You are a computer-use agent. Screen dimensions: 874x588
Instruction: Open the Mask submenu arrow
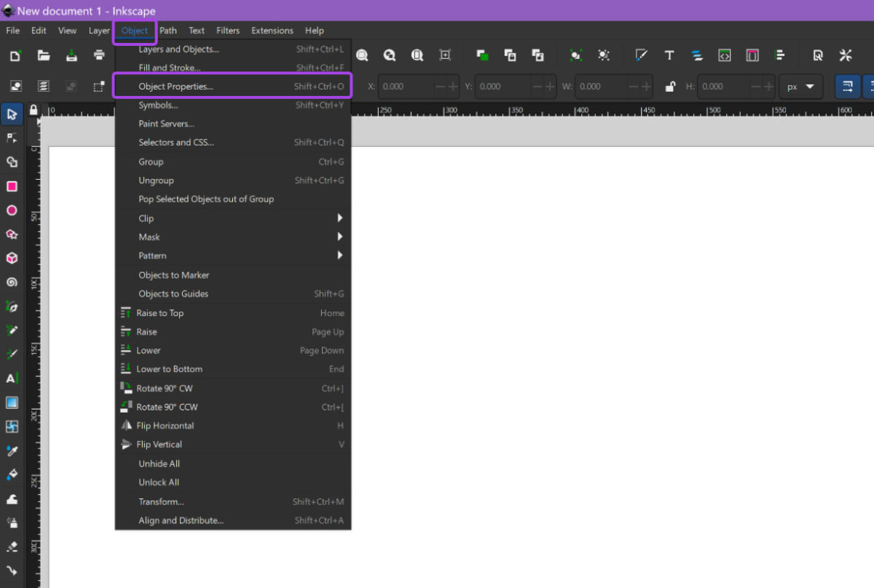pyautogui.click(x=339, y=237)
